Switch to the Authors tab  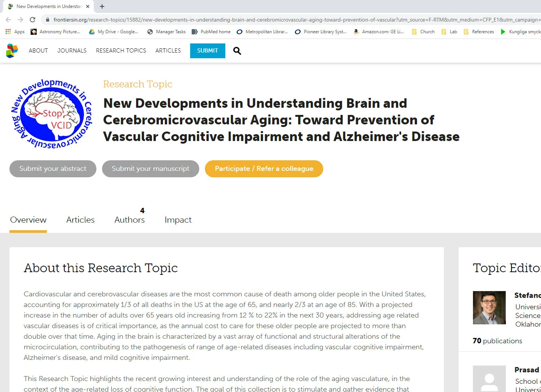pyautogui.click(x=130, y=220)
